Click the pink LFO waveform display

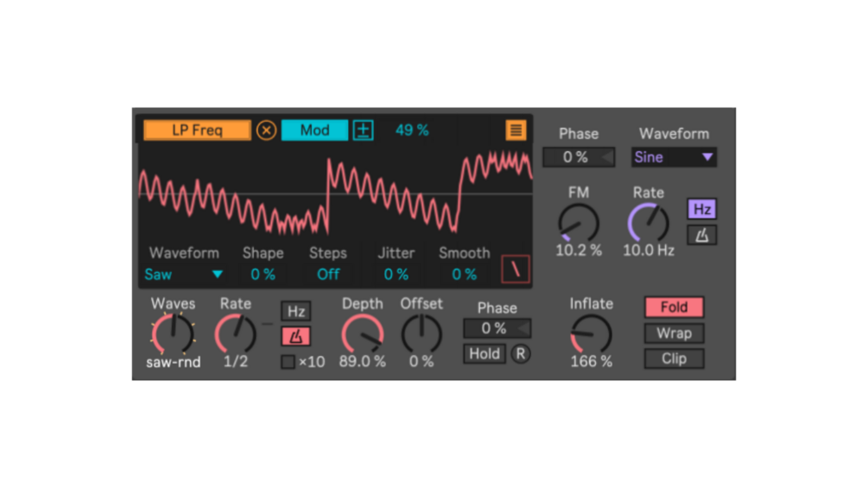coord(335,193)
